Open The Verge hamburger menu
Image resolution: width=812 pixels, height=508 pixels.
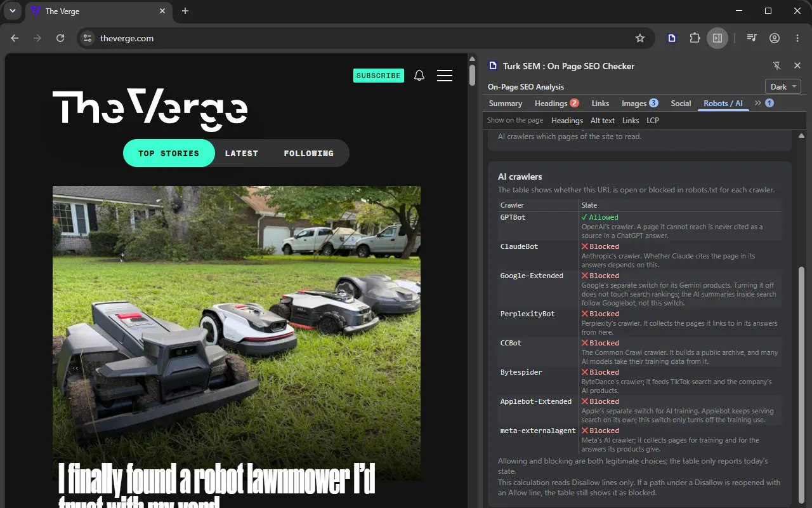click(x=445, y=76)
